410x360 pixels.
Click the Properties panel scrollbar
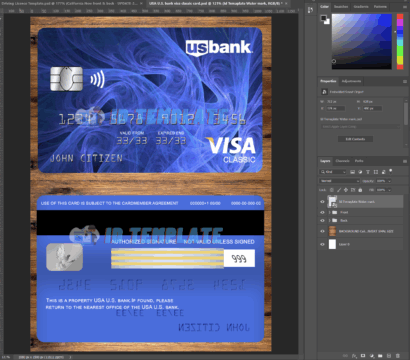(406, 113)
